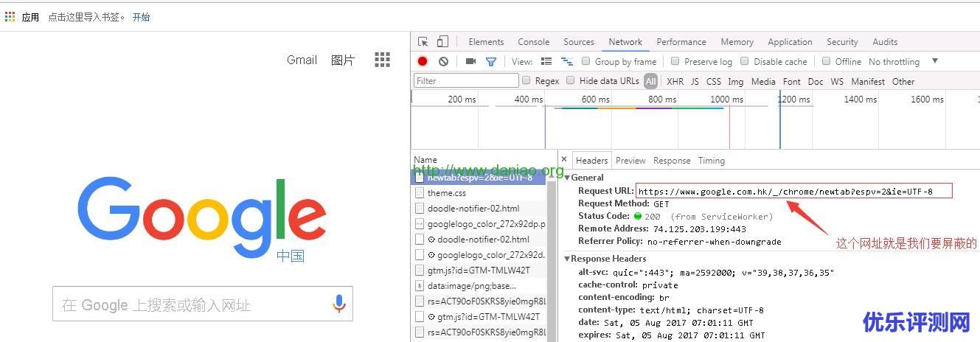Select the All filter type button
The image size is (980, 342).
point(650,81)
